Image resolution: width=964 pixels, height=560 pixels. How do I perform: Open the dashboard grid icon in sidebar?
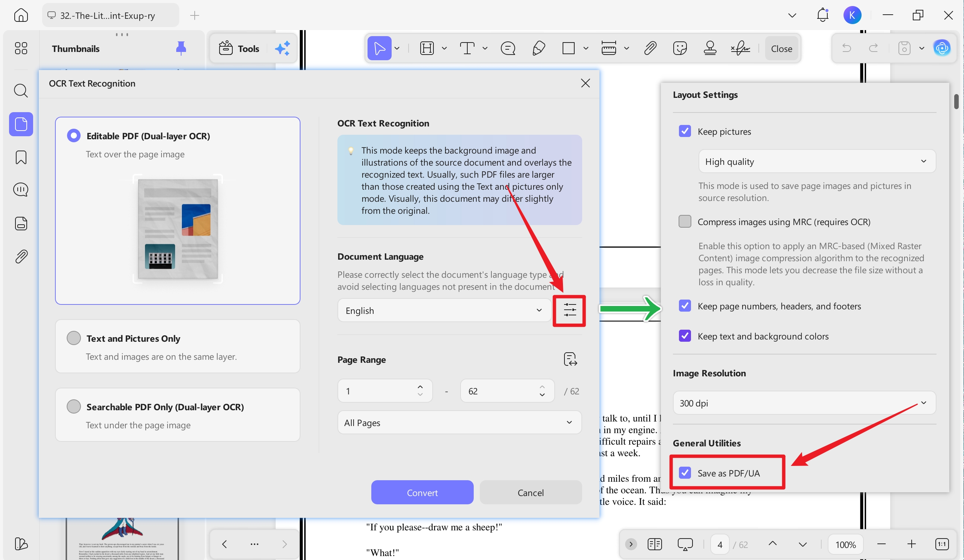tap(21, 48)
